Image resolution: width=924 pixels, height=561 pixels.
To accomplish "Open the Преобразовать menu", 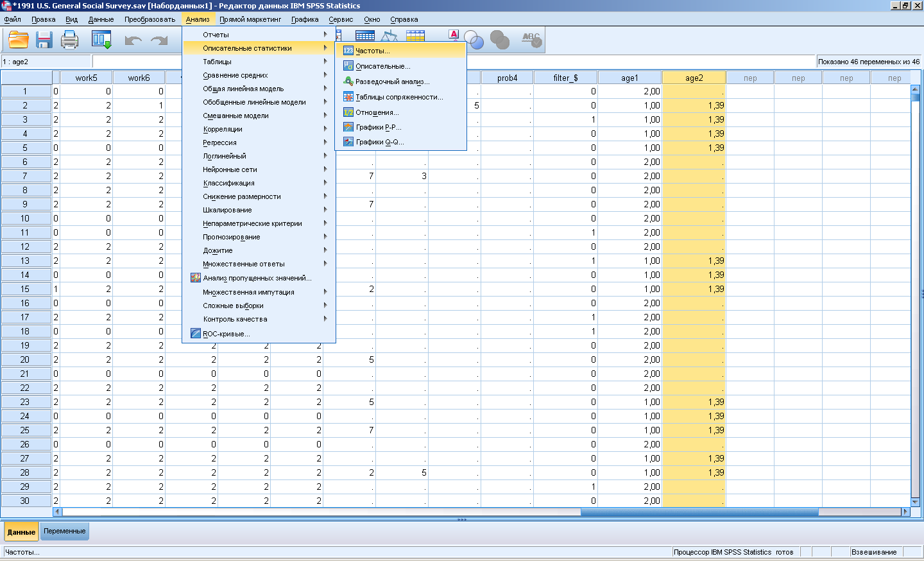I will [x=150, y=19].
